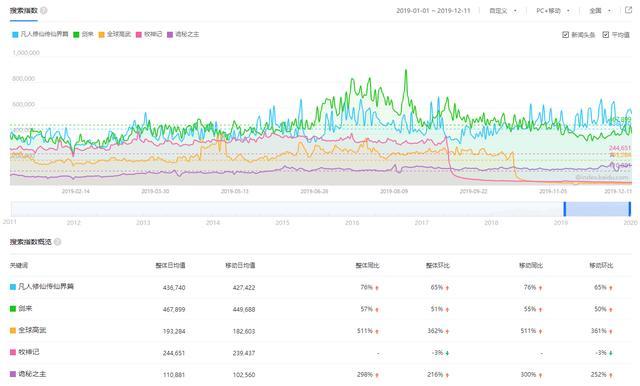Screen dimensions: 640x386
Task: Click the 57% year-over-year value for 剑来
Action: click(367, 309)
